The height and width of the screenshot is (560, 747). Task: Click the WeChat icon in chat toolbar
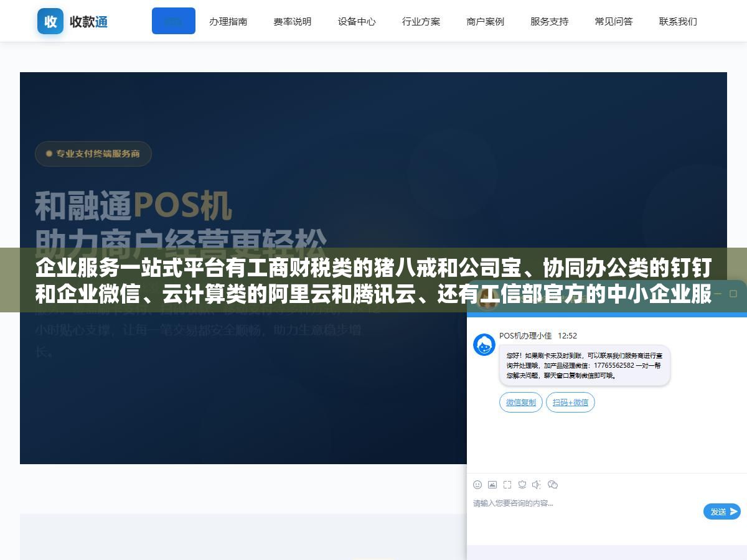pyautogui.click(x=552, y=485)
